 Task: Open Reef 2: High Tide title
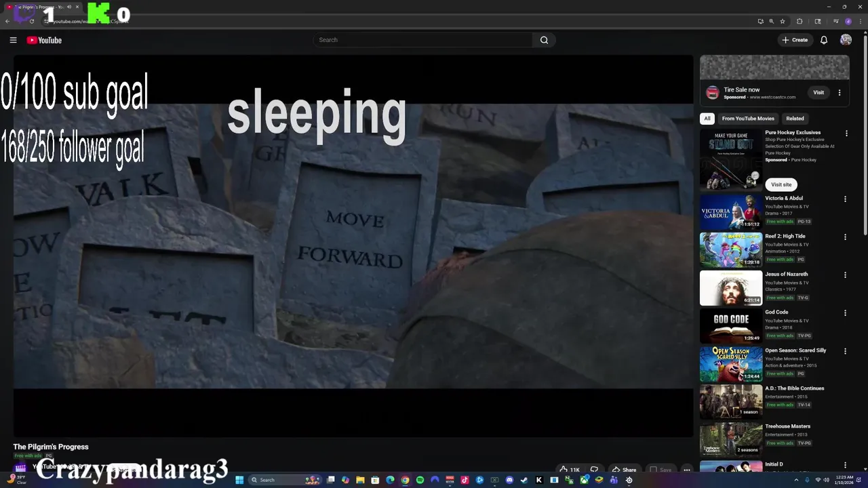(785, 237)
